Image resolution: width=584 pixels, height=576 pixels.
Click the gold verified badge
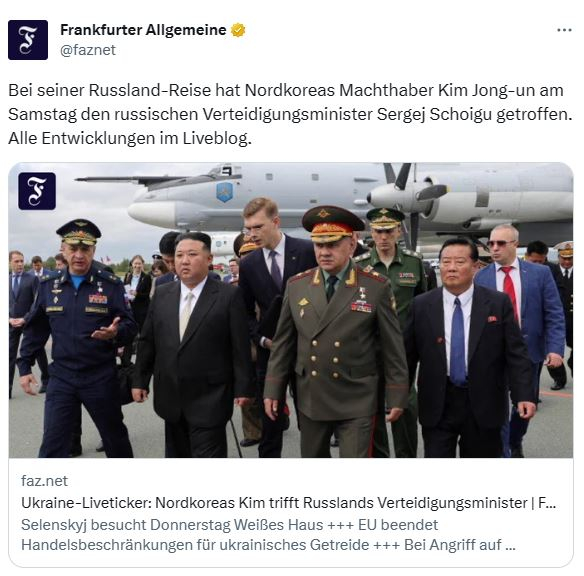pos(238,30)
